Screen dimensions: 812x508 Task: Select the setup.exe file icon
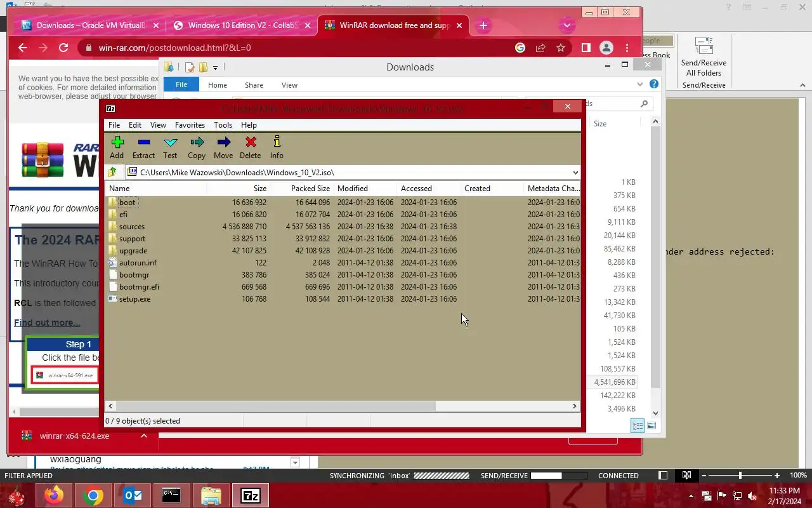112,298
